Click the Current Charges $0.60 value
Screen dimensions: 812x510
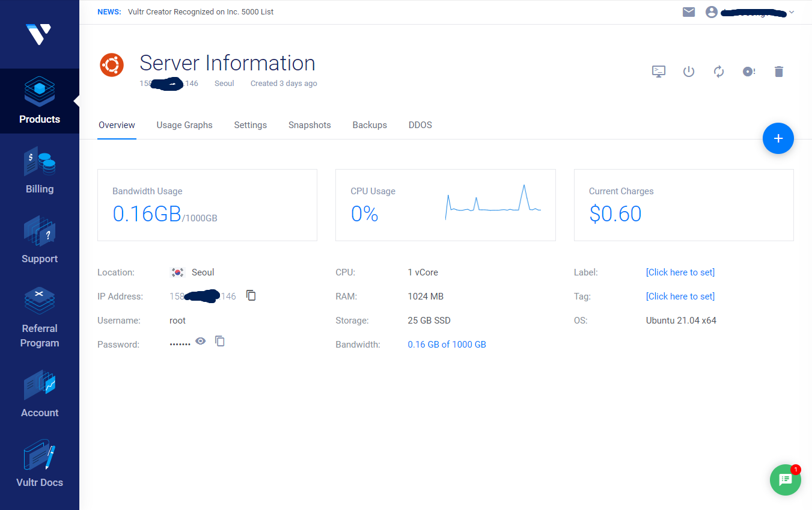click(x=615, y=214)
